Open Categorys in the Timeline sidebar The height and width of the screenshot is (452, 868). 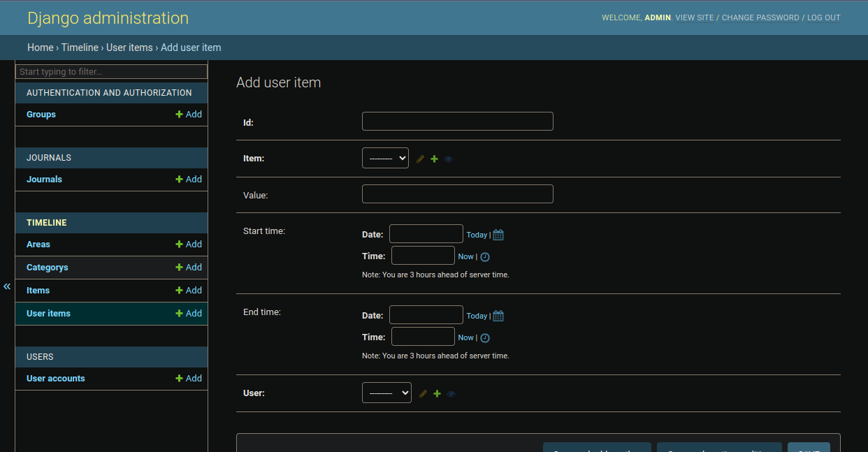[47, 268]
